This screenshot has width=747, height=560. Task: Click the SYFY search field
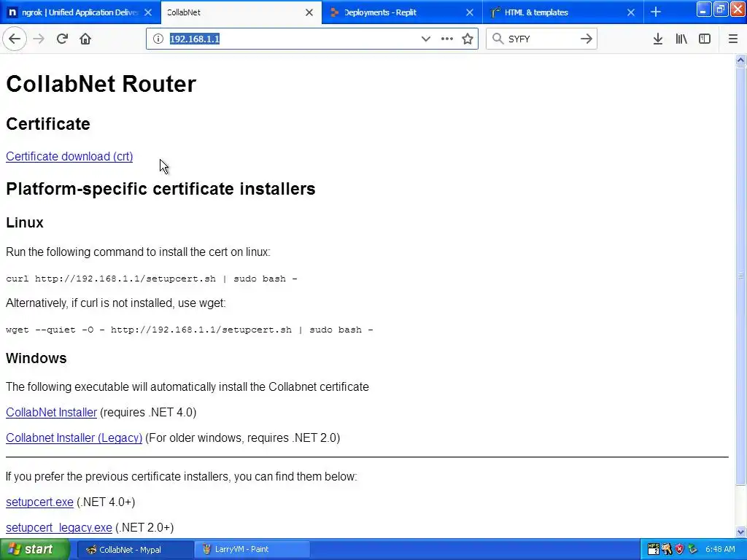(541, 39)
